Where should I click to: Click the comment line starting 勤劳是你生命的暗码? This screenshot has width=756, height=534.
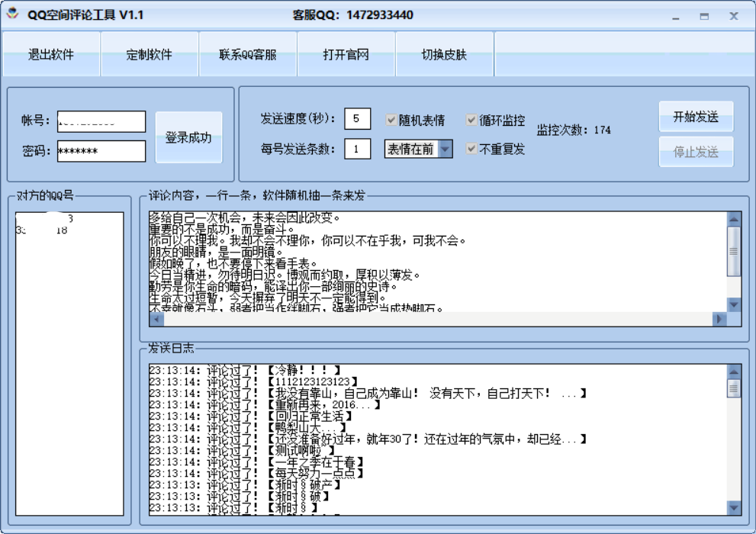pyautogui.click(x=273, y=287)
